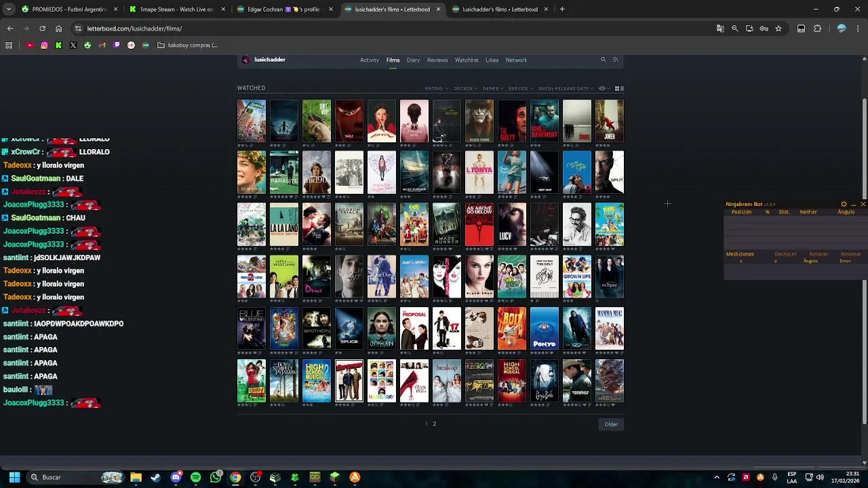Screen dimensions: 868x488
Task: Open the X (Twitter) bookmark icon
Action: point(73,45)
